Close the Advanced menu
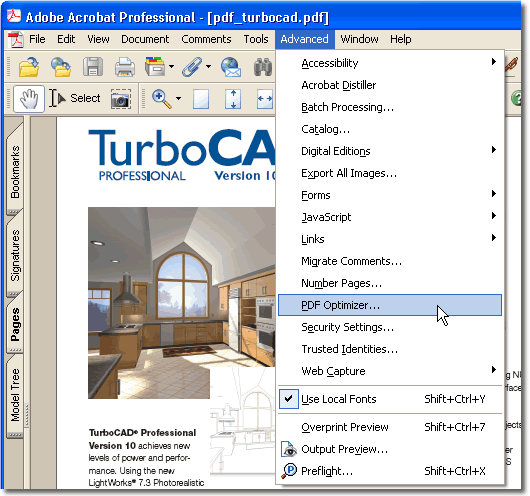The width and height of the screenshot is (530, 496). coord(305,39)
